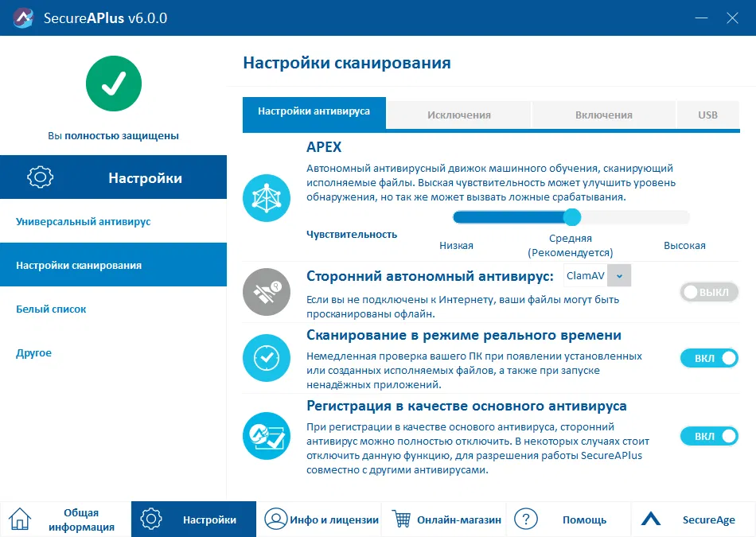Turn off real-time scanning toggle
This screenshot has width=756, height=537.
tap(709, 358)
